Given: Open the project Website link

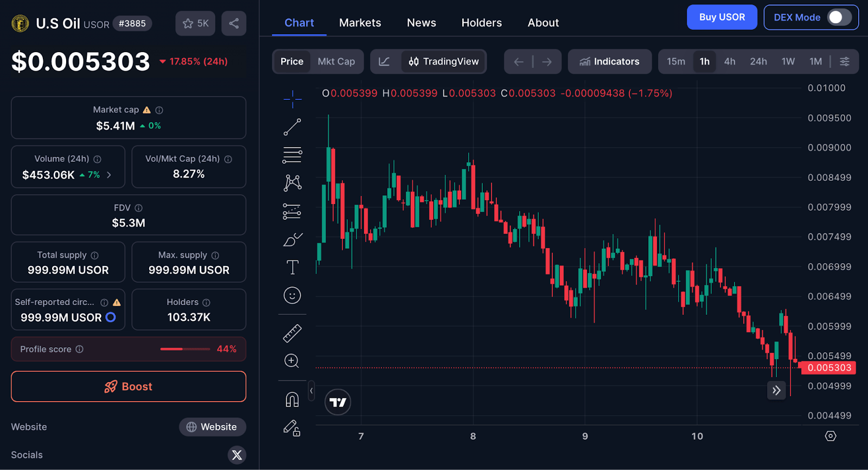Looking at the screenshot, I should [x=213, y=427].
